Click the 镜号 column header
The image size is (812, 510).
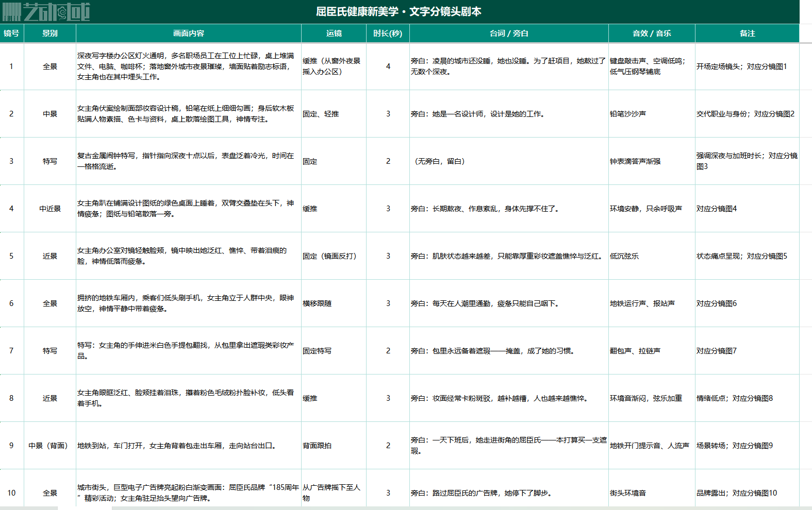click(x=12, y=33)
